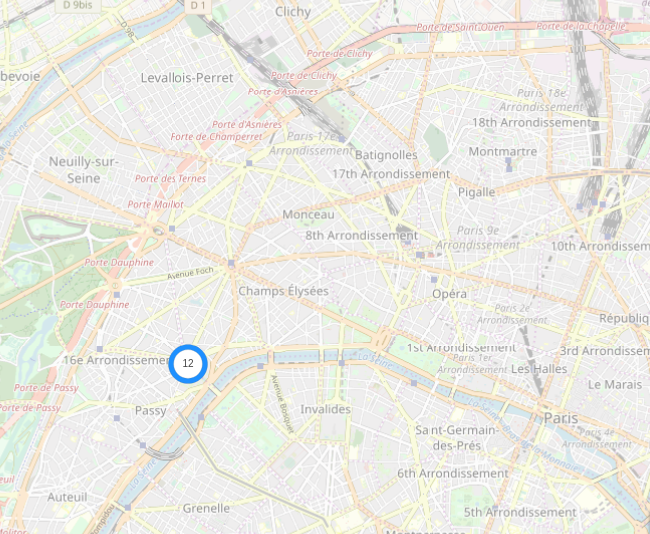This screenshot has height=534, width=650.
Task: Click the Pigalle place label
Action: [476, 192]
